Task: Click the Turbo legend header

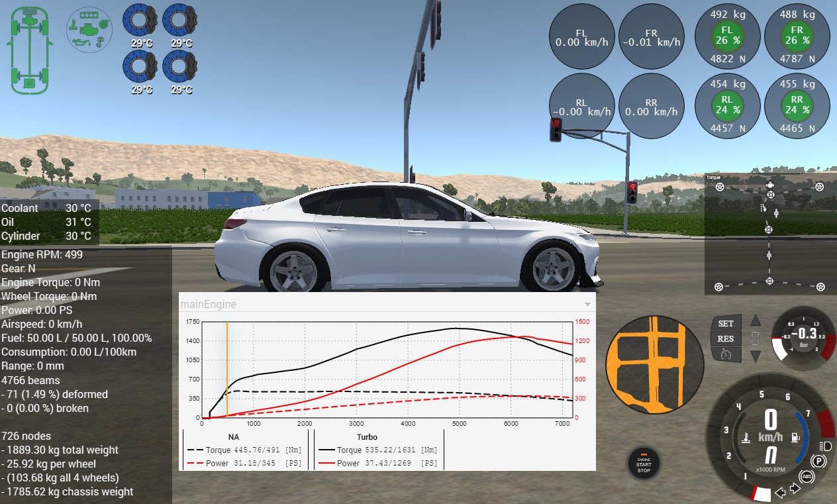Action: [x=367, y=437]
